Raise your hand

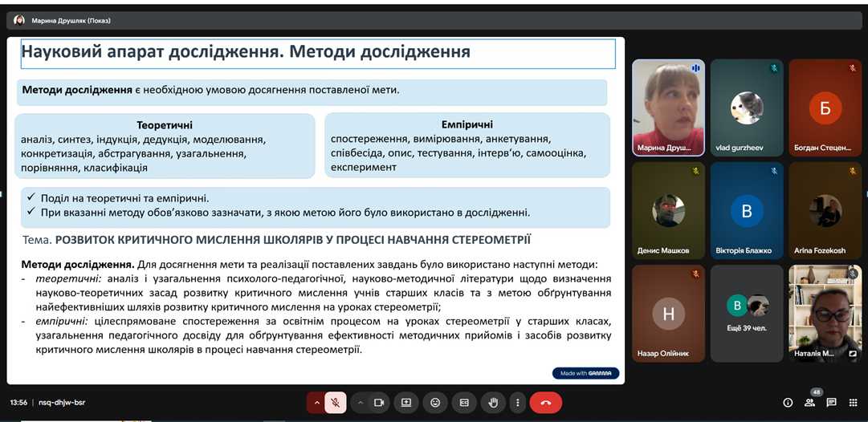coord(494,402)
